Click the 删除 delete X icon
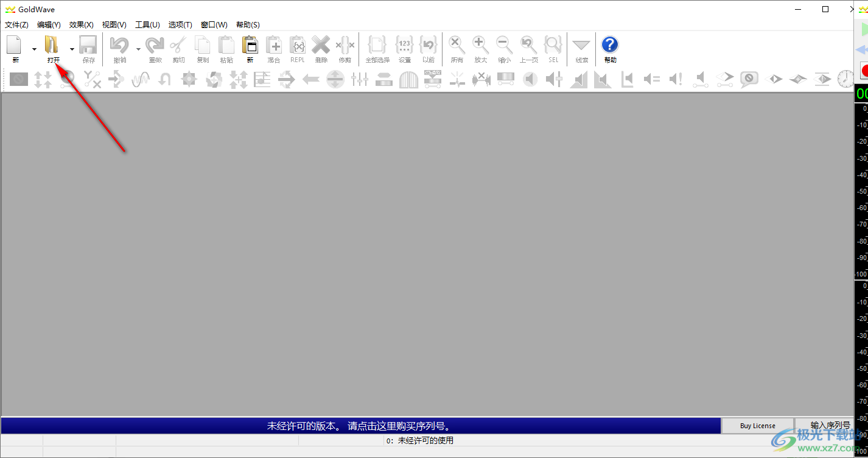 [x=321, y=45]
